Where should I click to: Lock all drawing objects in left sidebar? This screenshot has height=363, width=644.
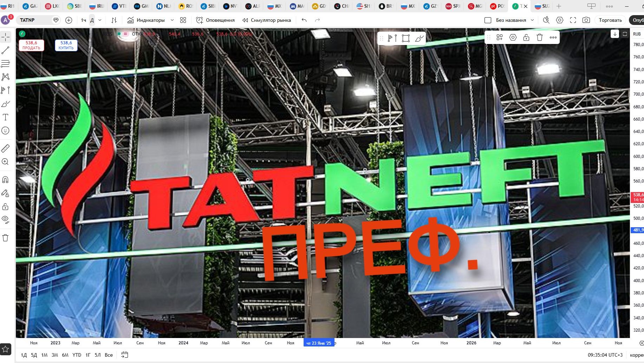click(x=6, y=206)
